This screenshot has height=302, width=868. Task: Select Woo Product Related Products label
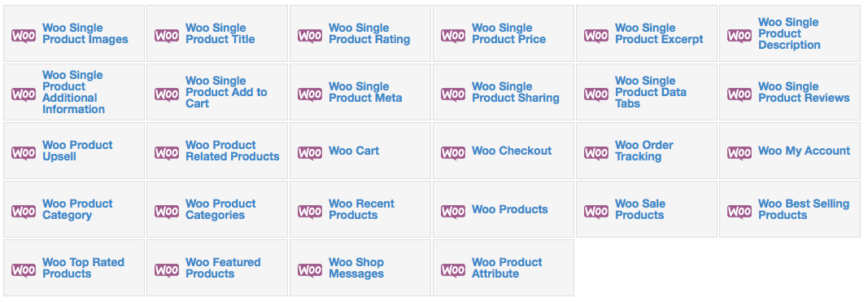[x=233, y=151]
